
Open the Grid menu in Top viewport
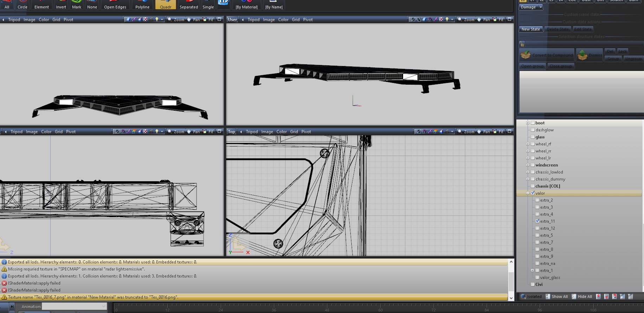pos(294,132)
